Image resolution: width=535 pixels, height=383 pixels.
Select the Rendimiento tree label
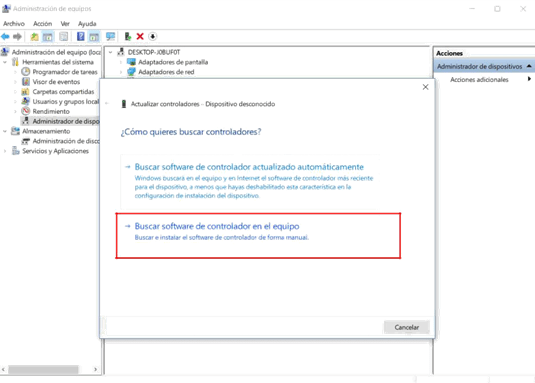tap(51, 111)
